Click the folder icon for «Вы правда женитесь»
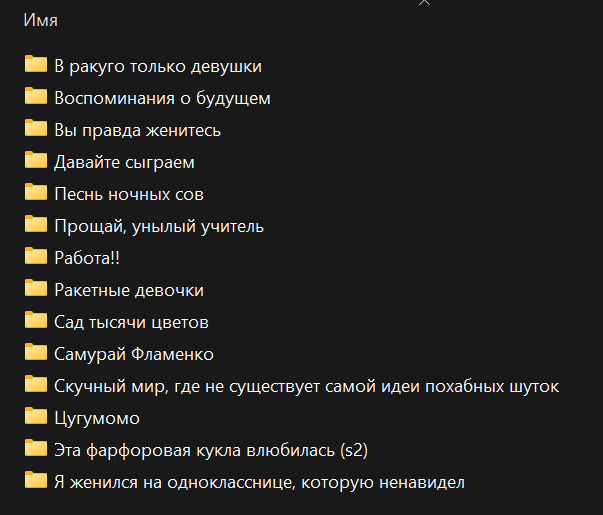This screenshot has width=603, height=515. point(36,129)
